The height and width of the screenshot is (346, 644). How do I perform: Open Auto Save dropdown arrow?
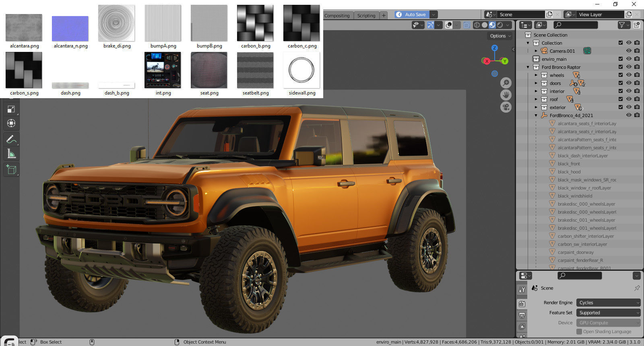[x=433, y=14]
